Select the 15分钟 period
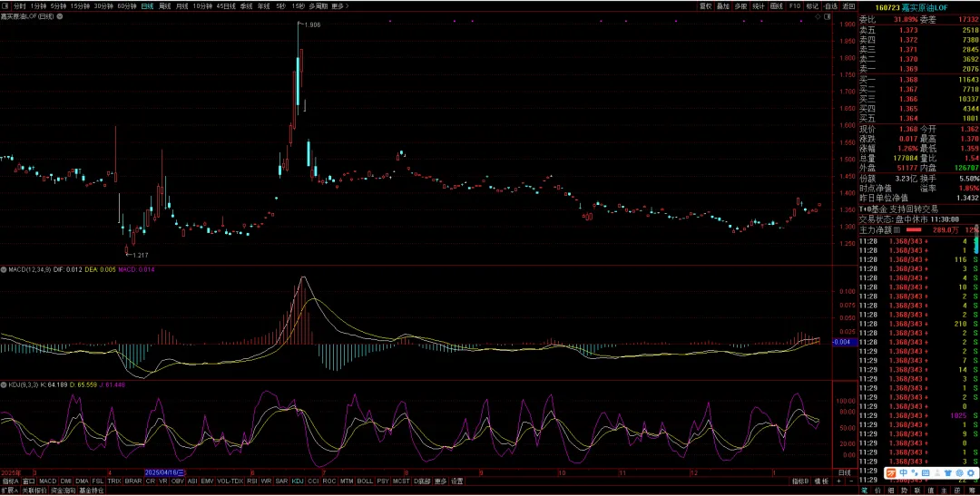 pyautogui.click(x=80, y=5)
